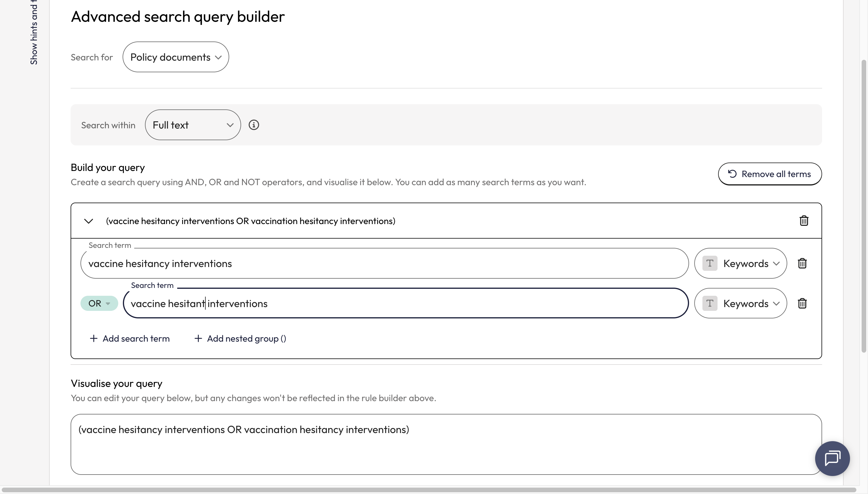868x494 pixels.
Task: Click the 'Visualise your query' heading
Action: [x=116, y=383]
